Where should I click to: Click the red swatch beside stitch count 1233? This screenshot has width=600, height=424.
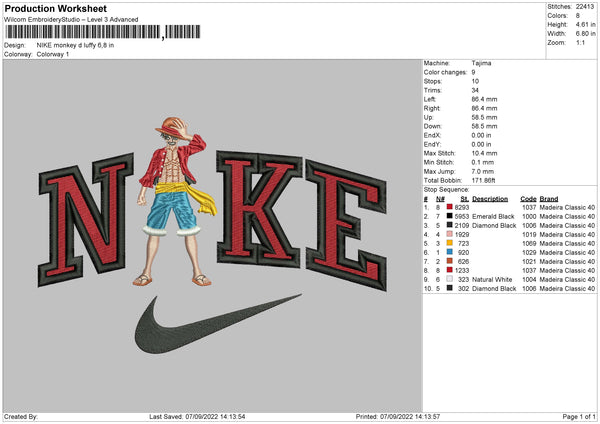(450, 270)
